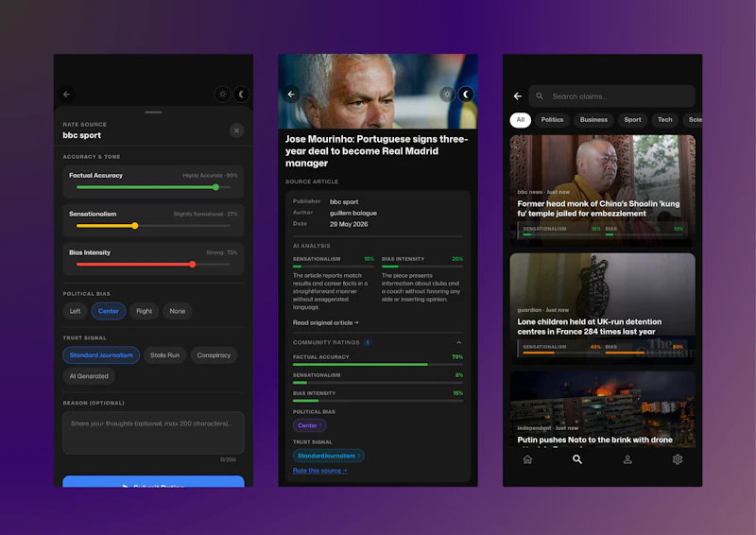
Task: Select Left political bias
Action: [x=75, y=311]
